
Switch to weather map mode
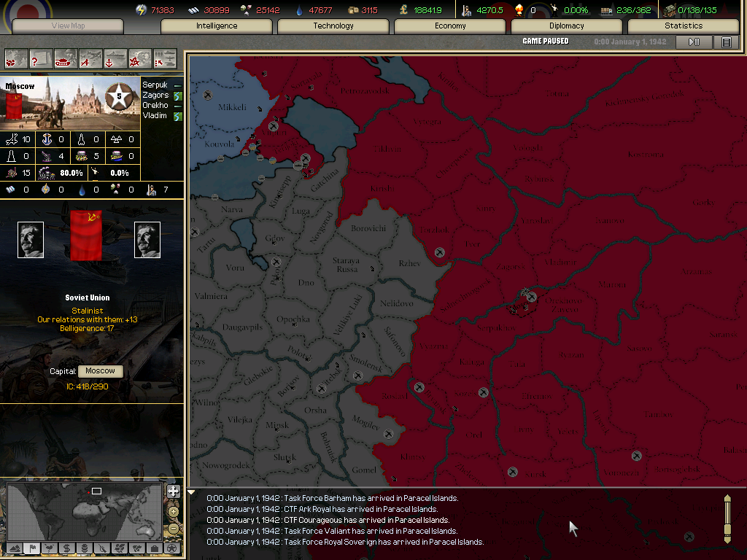tap(50, 548)
